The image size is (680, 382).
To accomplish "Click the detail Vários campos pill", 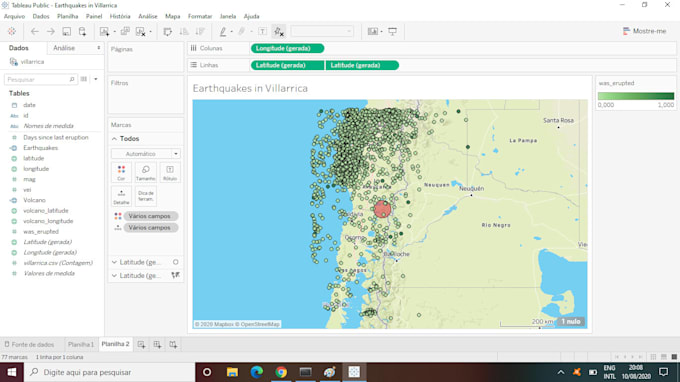I will click(x=150, y=228).
